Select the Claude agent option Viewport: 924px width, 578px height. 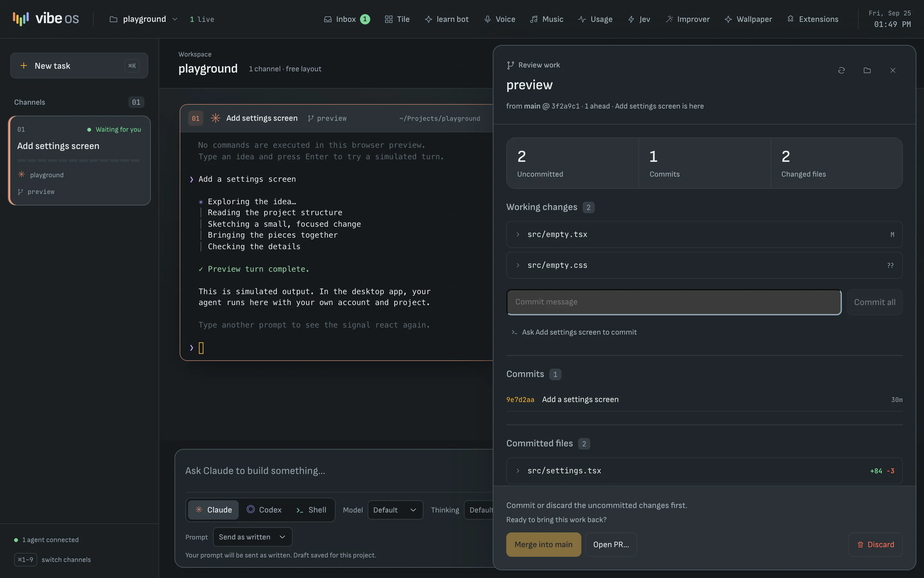coord(213,510)
